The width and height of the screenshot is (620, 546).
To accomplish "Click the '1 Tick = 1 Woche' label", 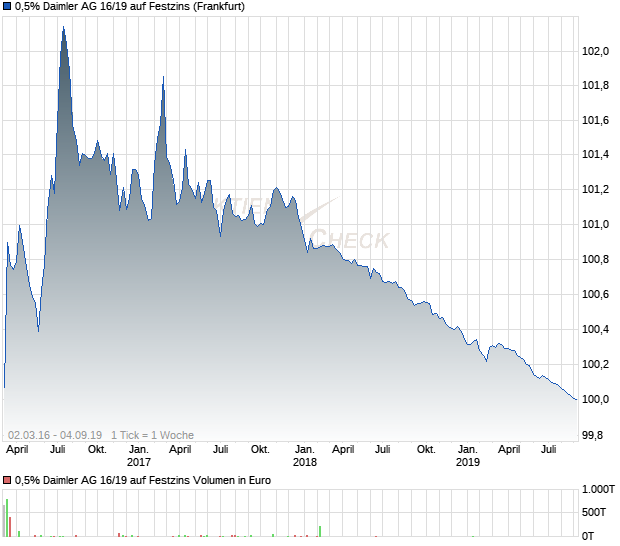I will (153, 435).
